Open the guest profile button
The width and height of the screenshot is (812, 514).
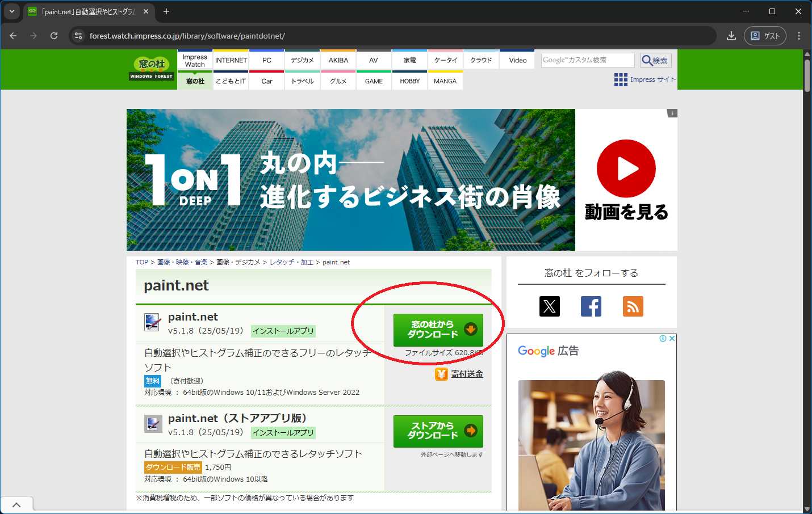click(765, 36)
